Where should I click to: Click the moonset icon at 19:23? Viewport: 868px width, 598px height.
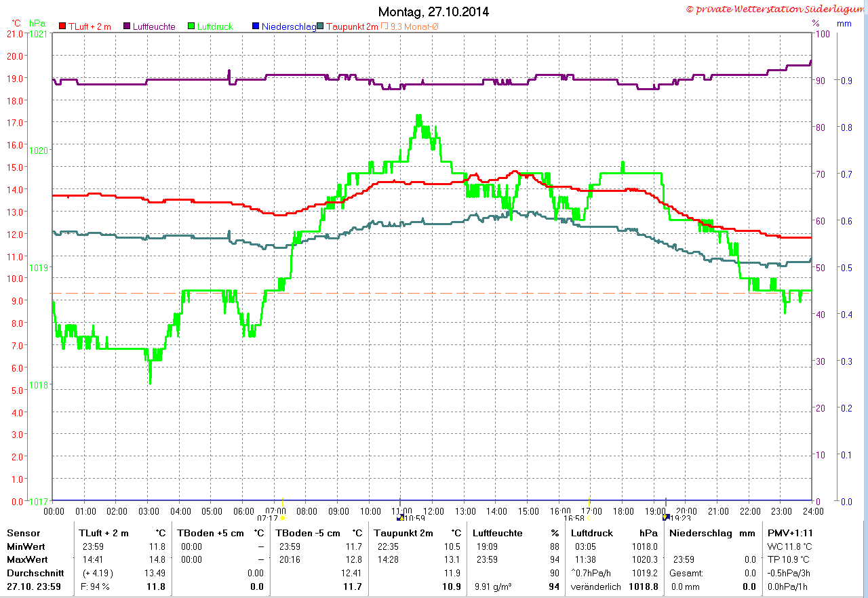(666, 517)
